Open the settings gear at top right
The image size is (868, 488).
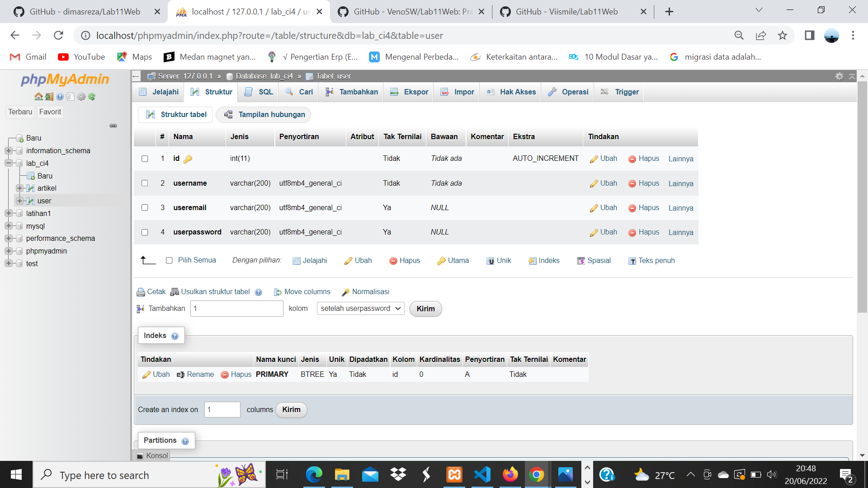click(840, 76)
